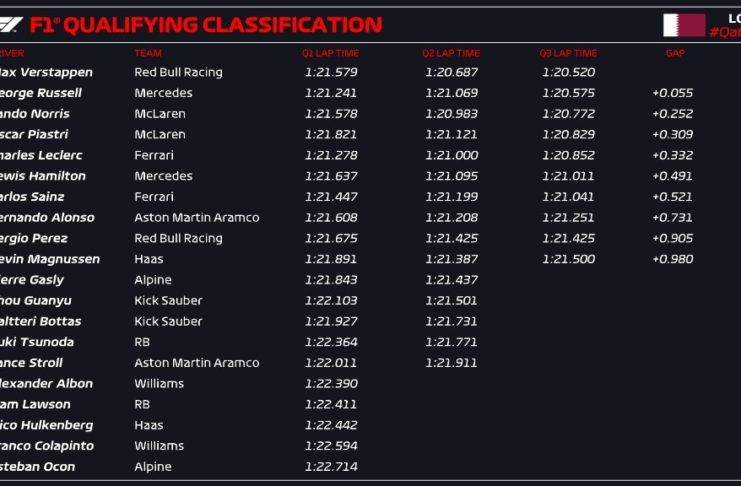Image resolution: width=741 pixels, height=486 pixels.
Task: Click the Qatar flag icon
Action: click(x=684, y=25)
